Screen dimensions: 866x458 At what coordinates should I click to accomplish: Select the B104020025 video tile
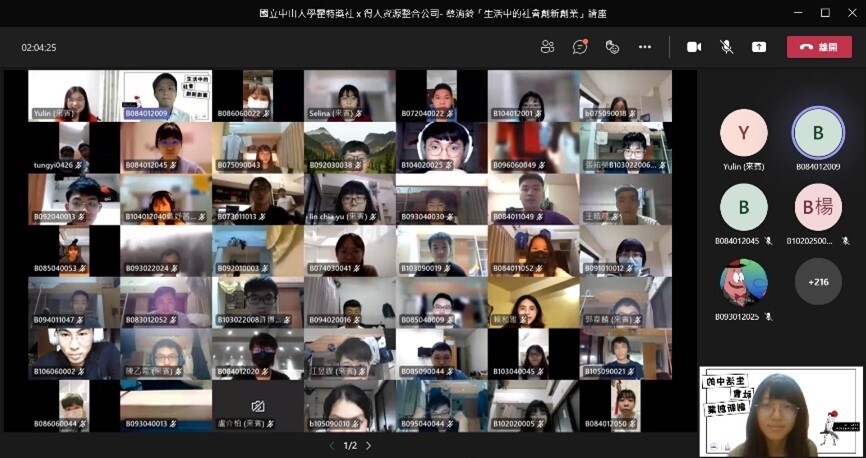tap(441, 148)
